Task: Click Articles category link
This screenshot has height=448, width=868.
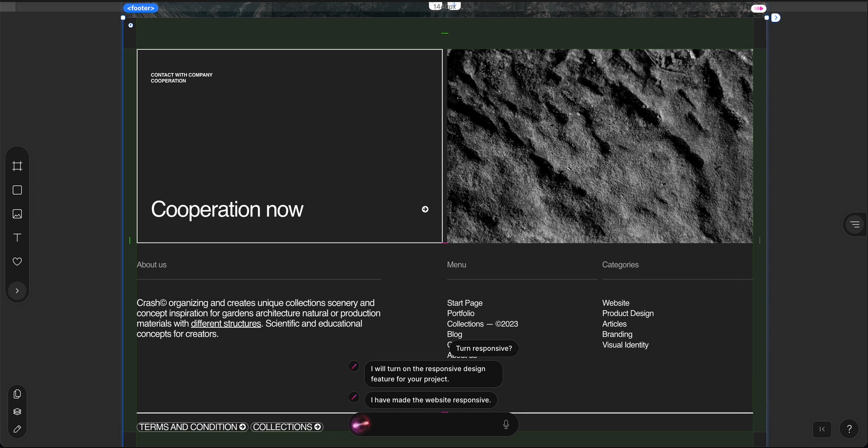Action: coord(614,324)
